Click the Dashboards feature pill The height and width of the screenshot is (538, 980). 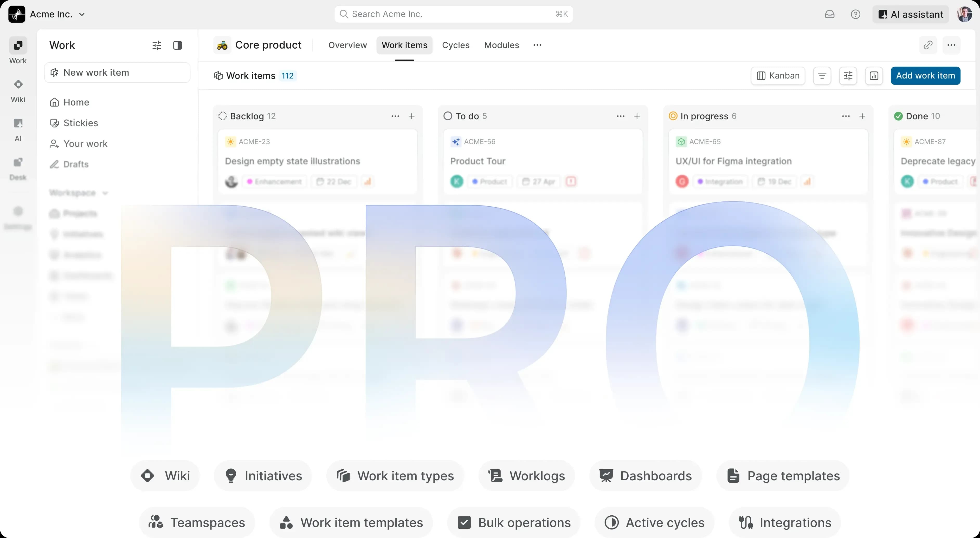point(645,476)
